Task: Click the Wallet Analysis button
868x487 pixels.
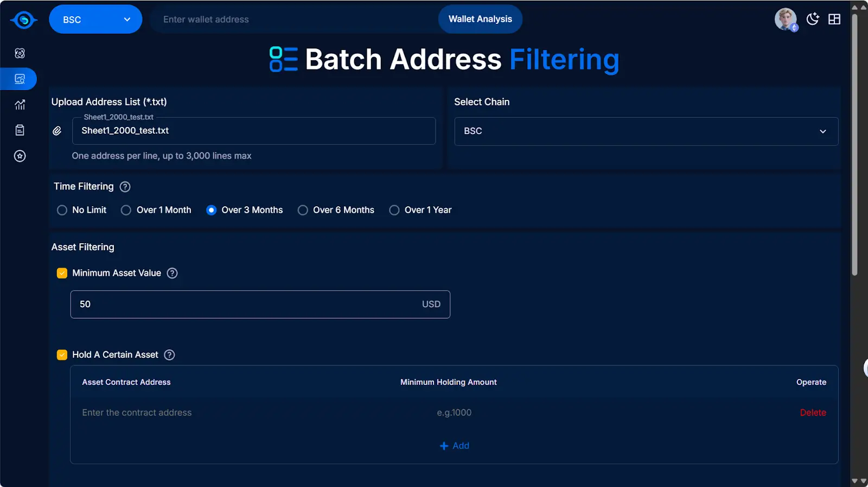Action: tap(480, 19)
